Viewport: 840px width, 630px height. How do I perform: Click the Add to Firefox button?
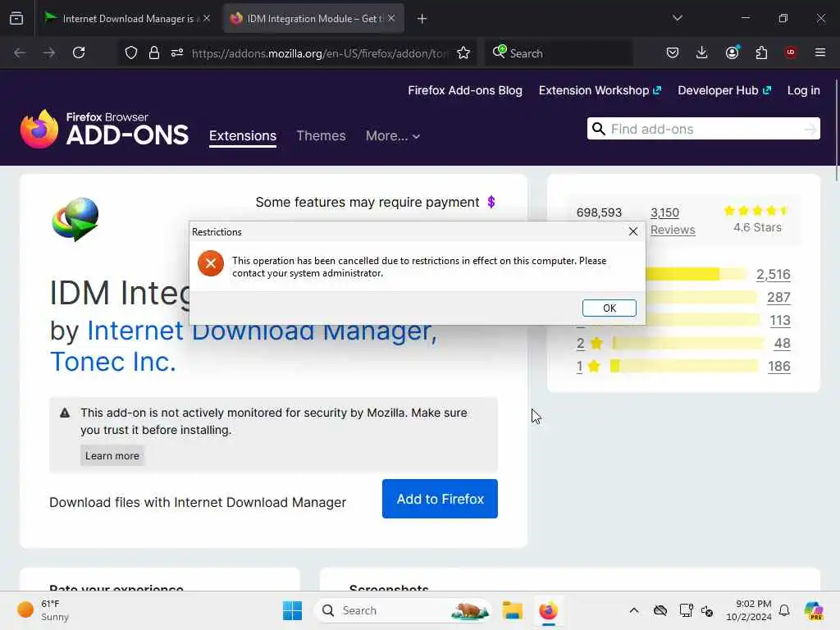(x=440, y=499)
